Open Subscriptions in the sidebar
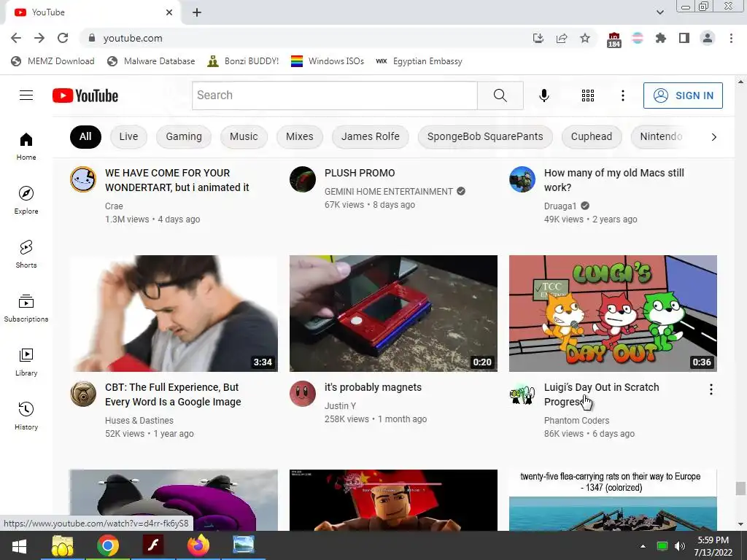747x560 pixels. pyautogui.click(x=26, y=308)
